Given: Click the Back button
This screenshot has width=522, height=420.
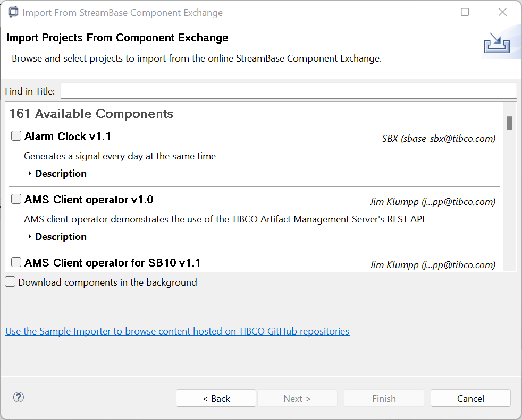Looking at the screenshot, I should (216, 398).
